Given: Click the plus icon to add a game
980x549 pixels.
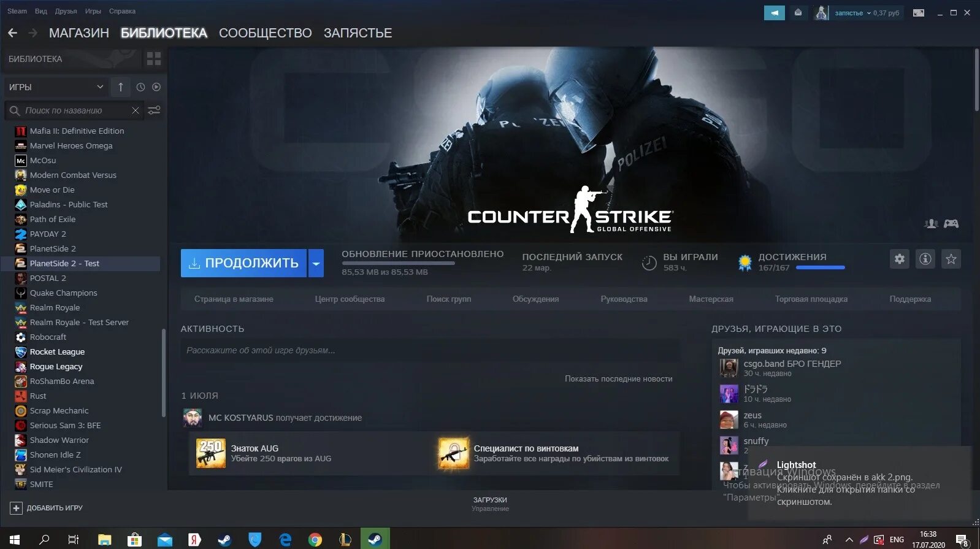Looking at the screenshot, I should point(17,508).
